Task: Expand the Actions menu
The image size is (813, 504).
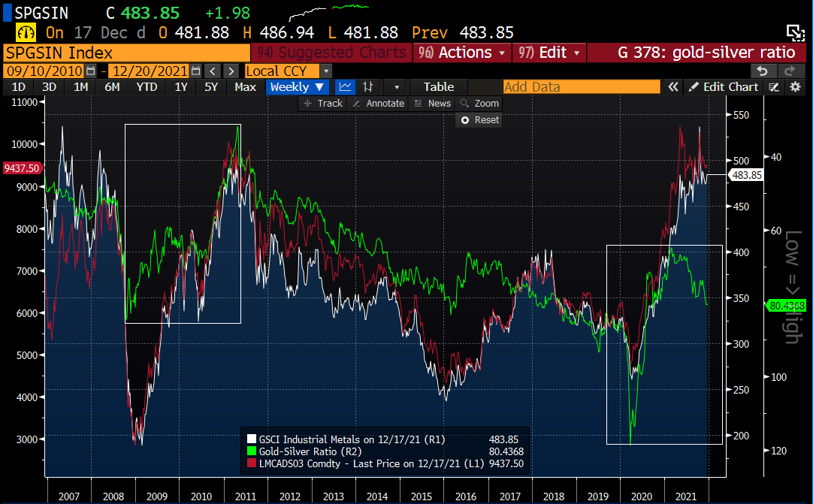Action: point(462,53)
